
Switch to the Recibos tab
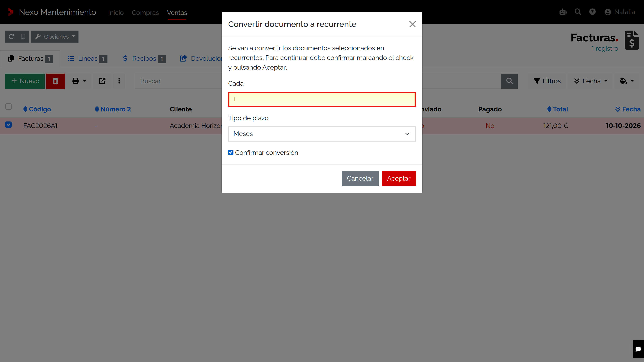click(144, 59)
